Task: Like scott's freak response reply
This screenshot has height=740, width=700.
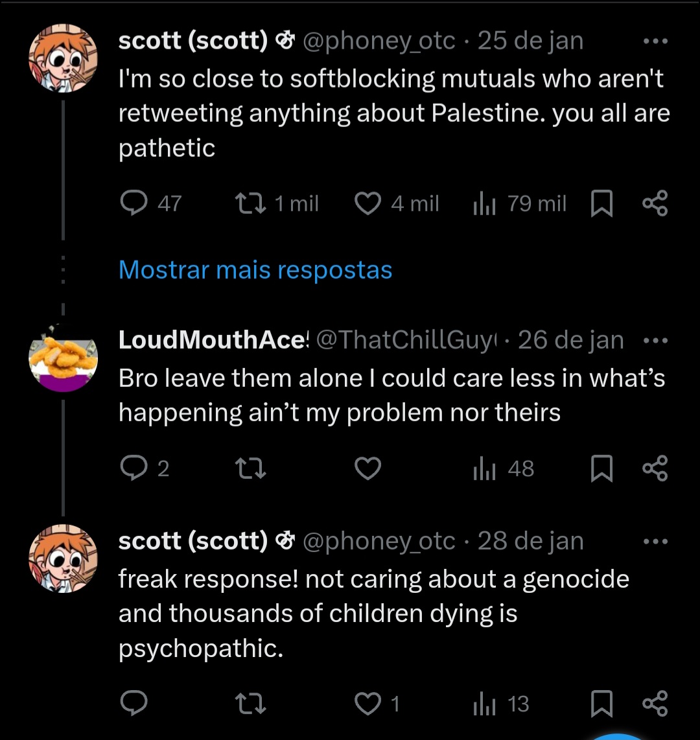Action: [x=368, y=704]
